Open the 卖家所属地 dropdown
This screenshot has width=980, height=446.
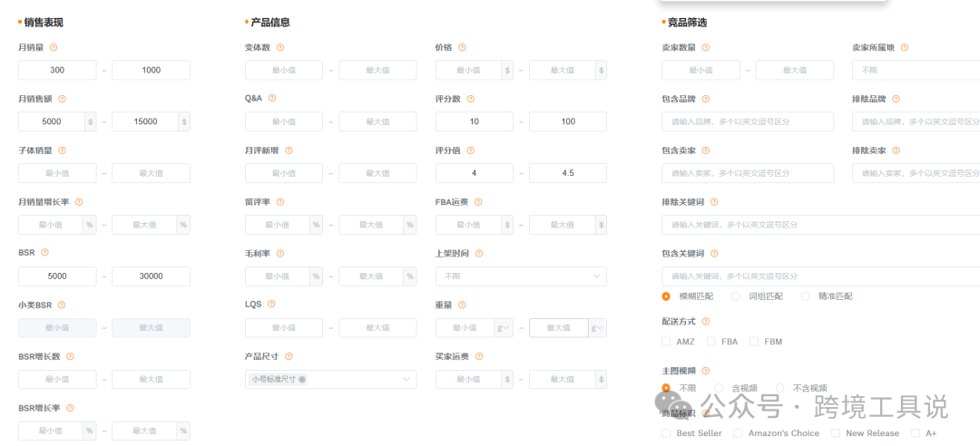pyautogui.click(x=916, y=70)
